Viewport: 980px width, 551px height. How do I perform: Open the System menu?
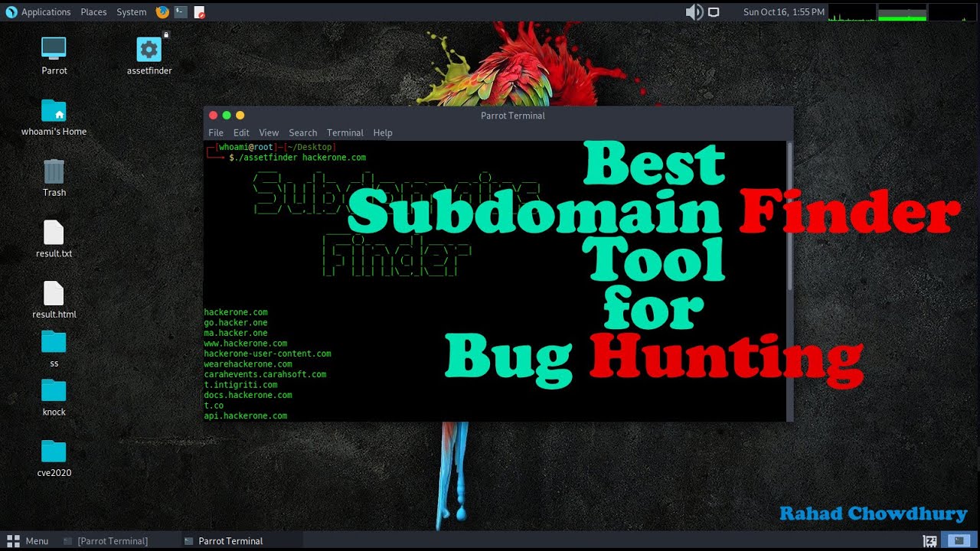132,11
